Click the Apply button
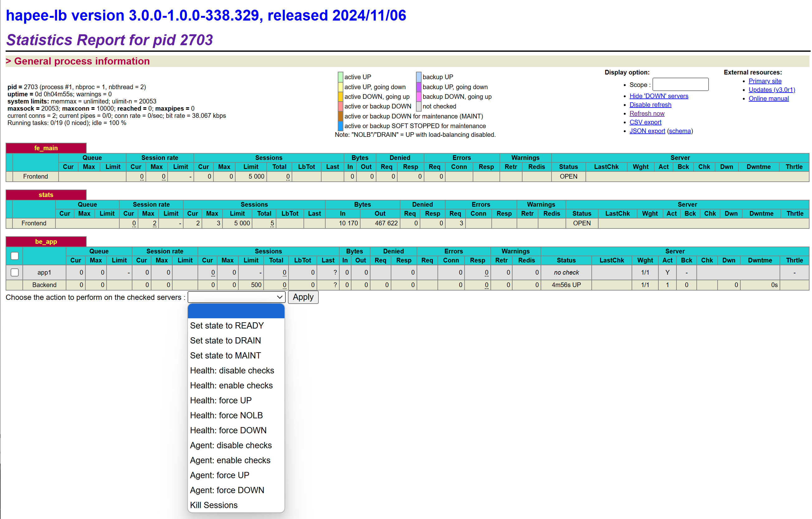This screenshot has height=519, width=812. point(303,297)
